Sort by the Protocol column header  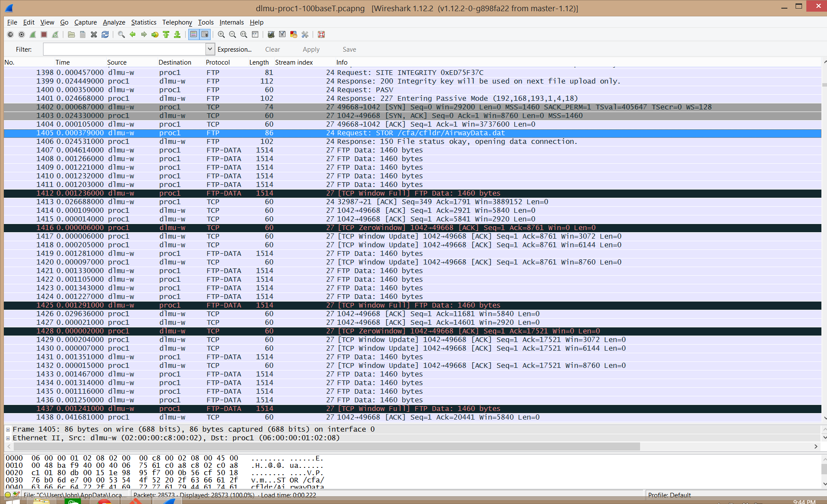click(x=227, y=62)
